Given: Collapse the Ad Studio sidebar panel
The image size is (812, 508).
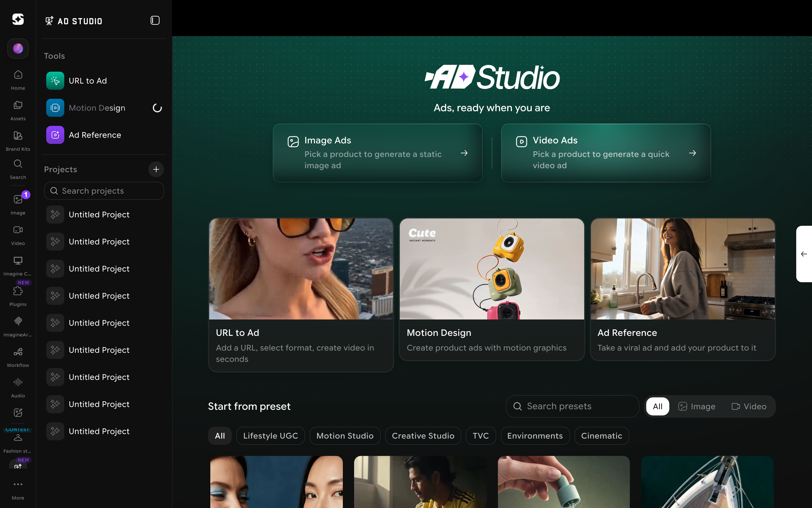Looking at the screenshot, I should click(155, 21).
